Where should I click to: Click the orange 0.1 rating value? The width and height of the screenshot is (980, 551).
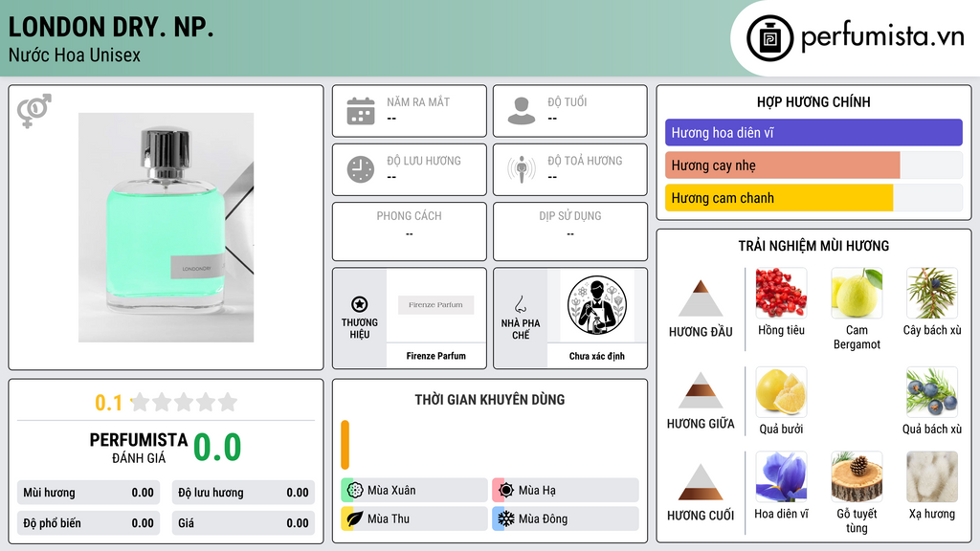(108, 403)
